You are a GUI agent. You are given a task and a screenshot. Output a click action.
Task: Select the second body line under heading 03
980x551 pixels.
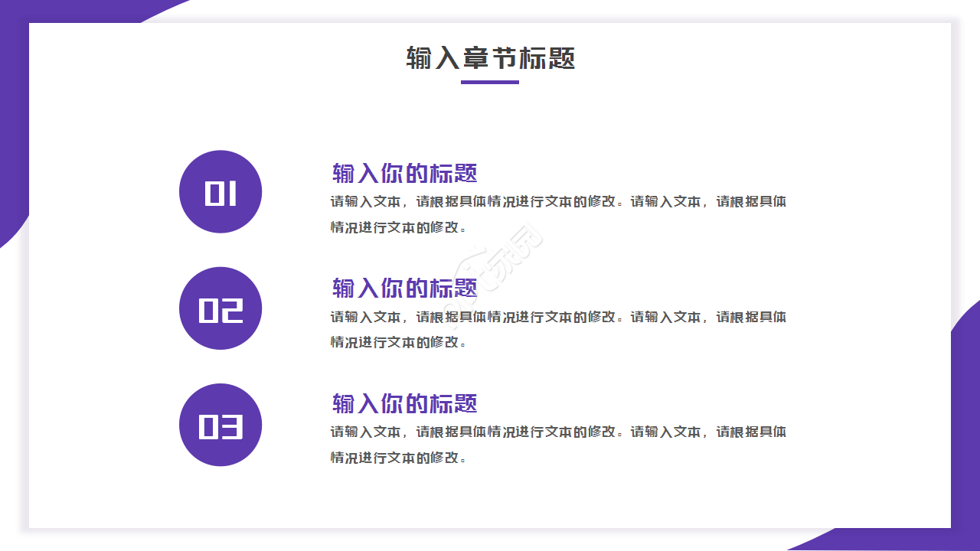pos(398,458)
